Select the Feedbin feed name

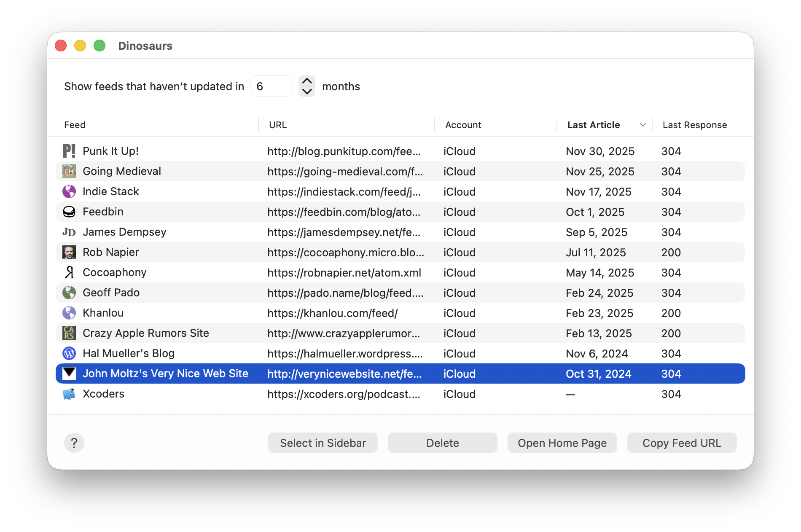click(103, 212)
